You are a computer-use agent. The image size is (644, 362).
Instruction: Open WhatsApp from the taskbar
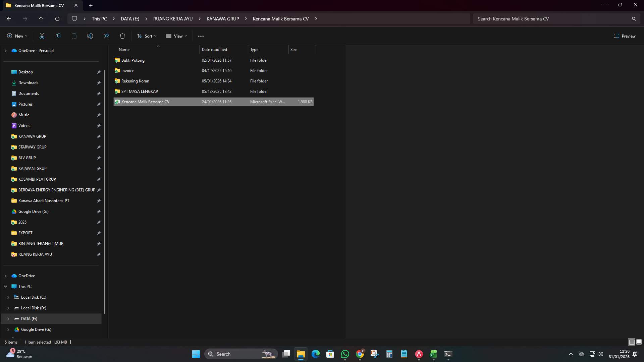345,354
